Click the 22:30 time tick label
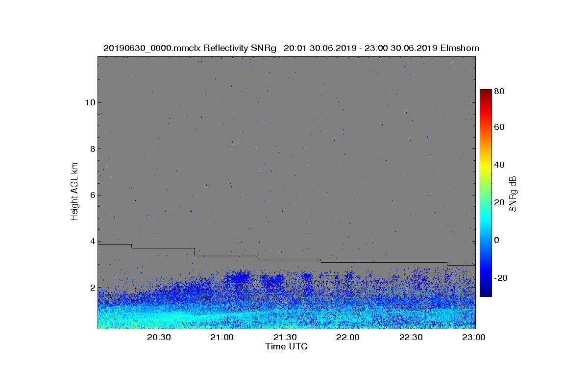588x392 pixels. [x=412, y=338]
